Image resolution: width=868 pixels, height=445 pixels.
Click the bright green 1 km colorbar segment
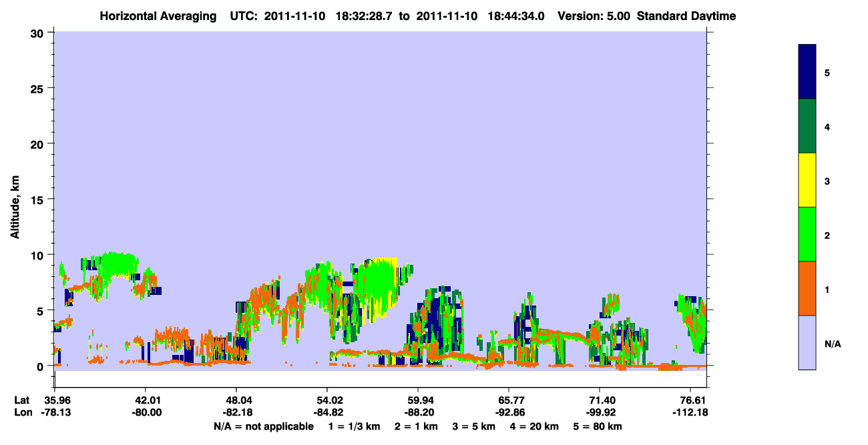[x=807, y=234]
